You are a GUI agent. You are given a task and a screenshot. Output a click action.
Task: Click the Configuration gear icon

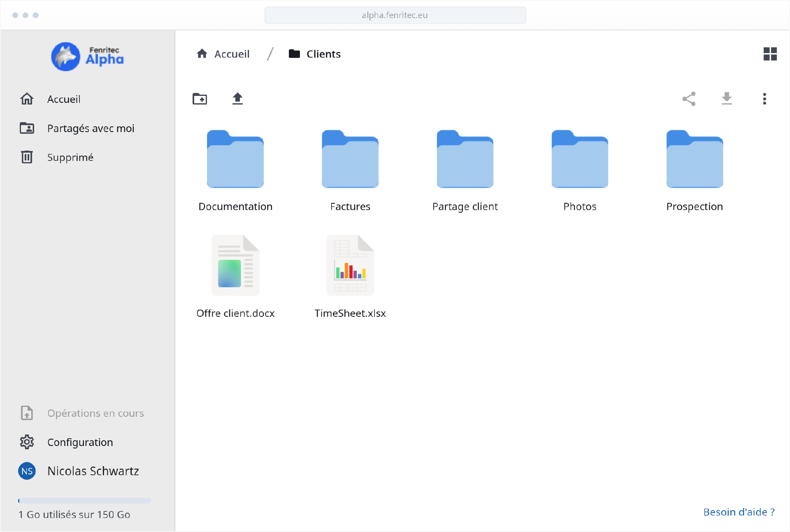tap(27, 442)
